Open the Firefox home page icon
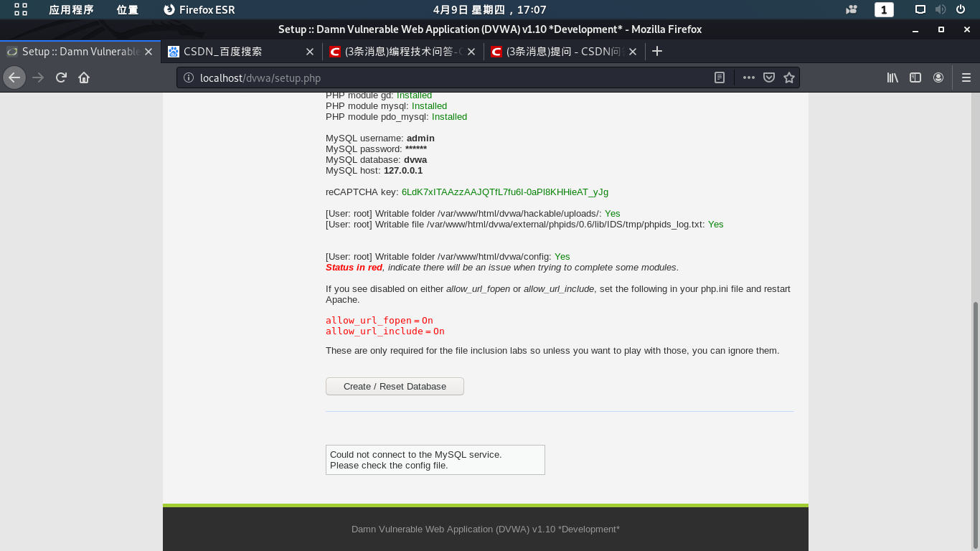980x551 pixels. [84, 77]
